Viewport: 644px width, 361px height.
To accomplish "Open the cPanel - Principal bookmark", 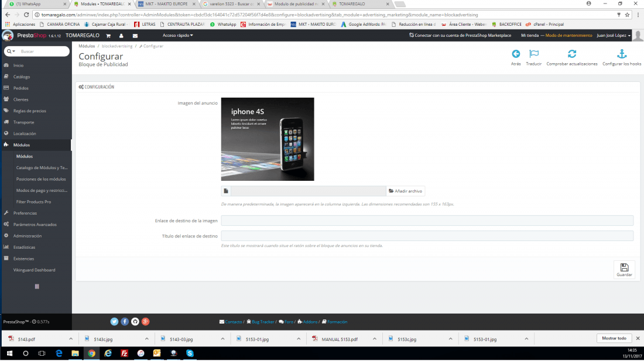I will 544,24.
